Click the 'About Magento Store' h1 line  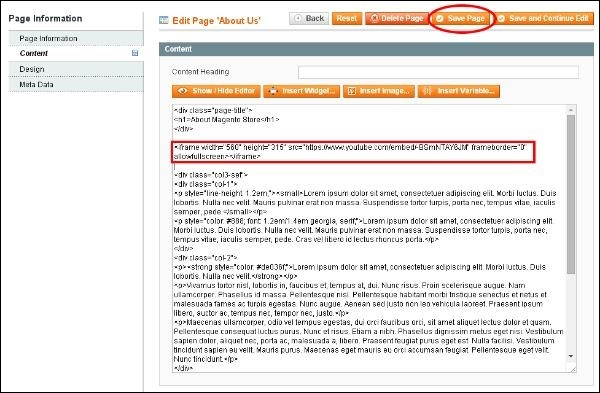[227, 119]
